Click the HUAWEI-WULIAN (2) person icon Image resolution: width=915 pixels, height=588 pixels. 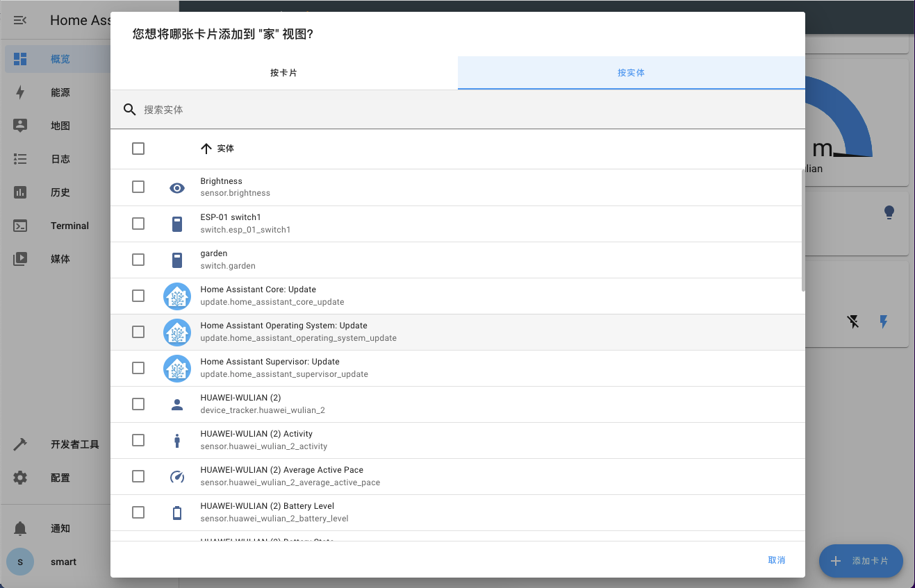pos(177,405)
